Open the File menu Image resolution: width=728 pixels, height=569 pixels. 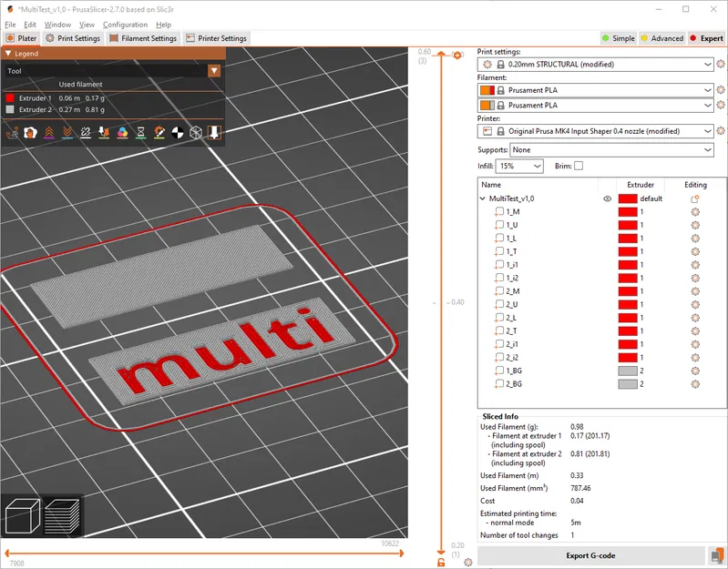pos(10,25)
